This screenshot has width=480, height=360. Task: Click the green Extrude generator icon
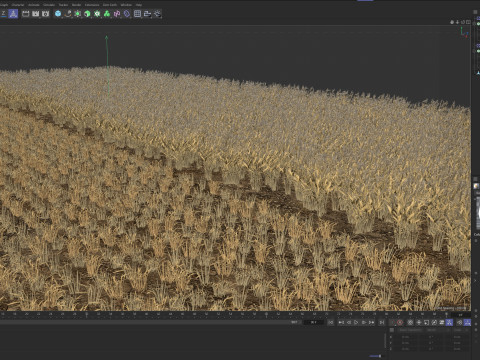point(87,14)
